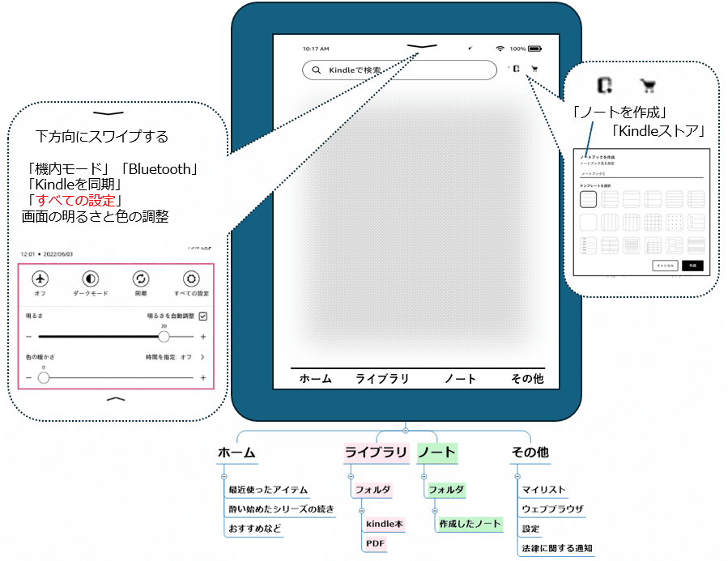Collapse the ホーム branch circle in mind map
Viewport: 728px width, 561px height.
[224, 477]
